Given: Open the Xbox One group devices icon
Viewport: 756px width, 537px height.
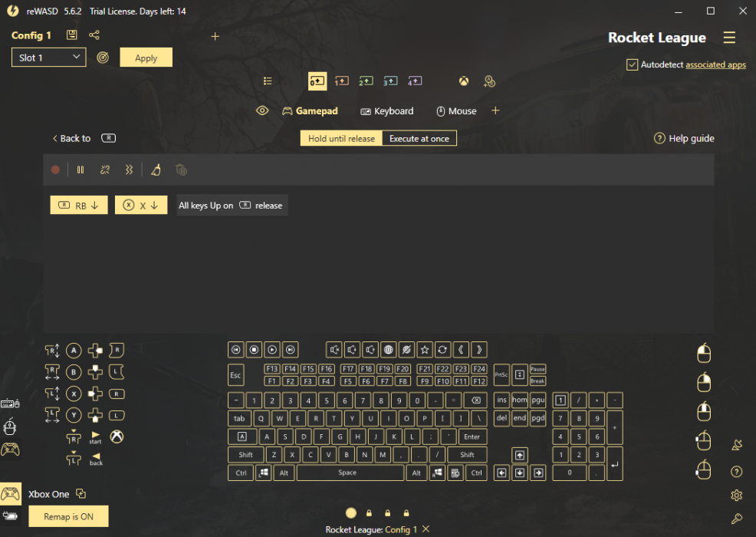Looking at the screenshot, I should [81, 493].
